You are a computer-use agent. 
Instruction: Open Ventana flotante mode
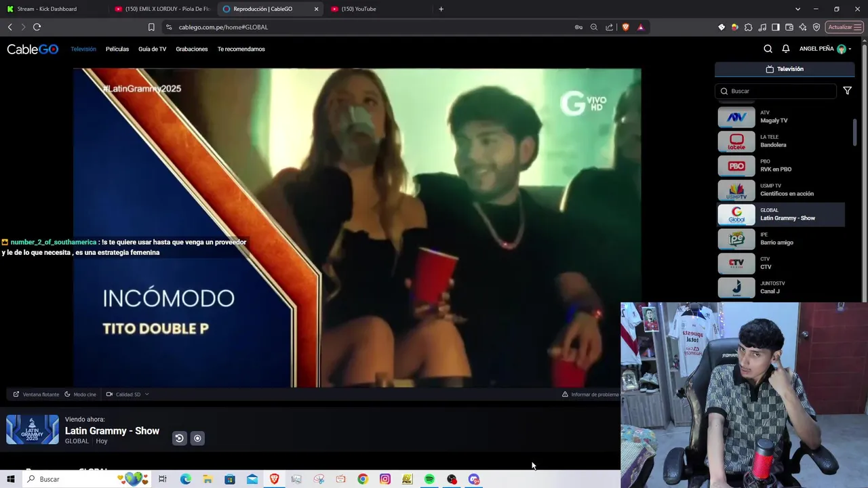[36, 394]
